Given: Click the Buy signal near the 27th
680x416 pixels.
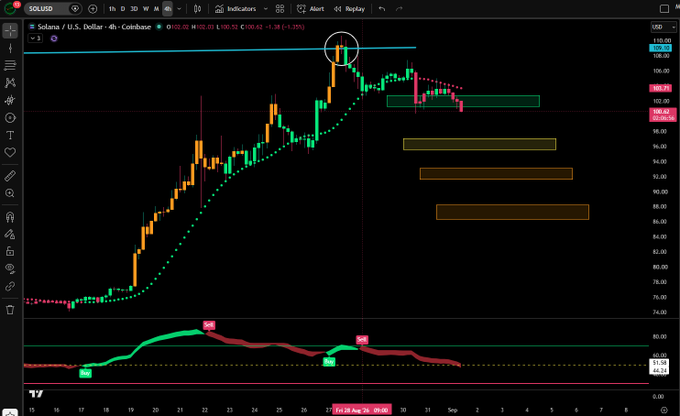Looking at the screenshot, I should (329, 361).
